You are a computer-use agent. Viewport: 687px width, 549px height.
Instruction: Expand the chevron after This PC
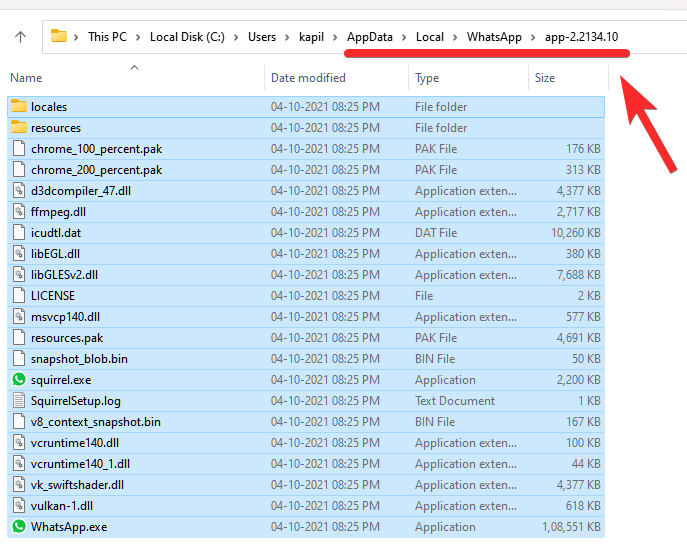140,37
